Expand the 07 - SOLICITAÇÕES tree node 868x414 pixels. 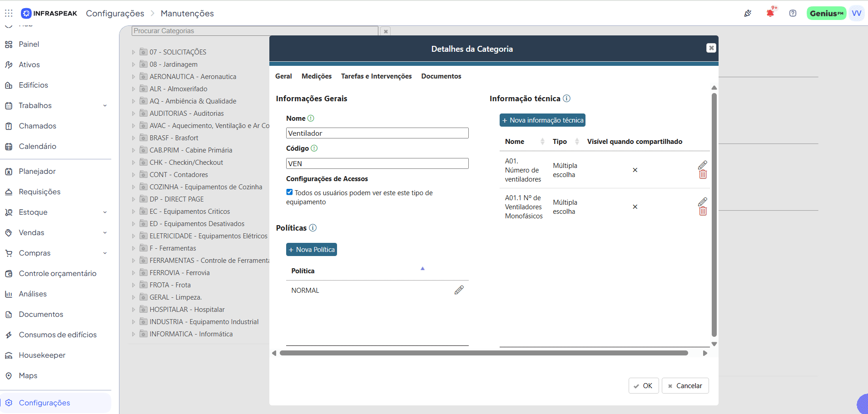[134, 52]
